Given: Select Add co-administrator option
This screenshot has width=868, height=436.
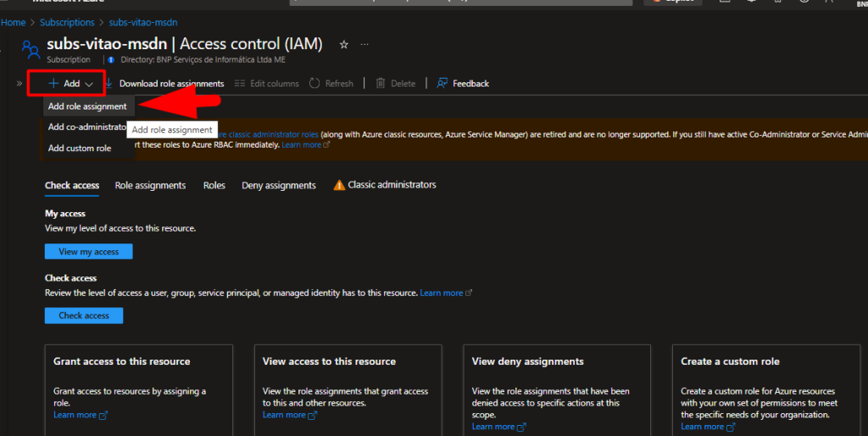Looking at the screenshot, I should [86, 127].
